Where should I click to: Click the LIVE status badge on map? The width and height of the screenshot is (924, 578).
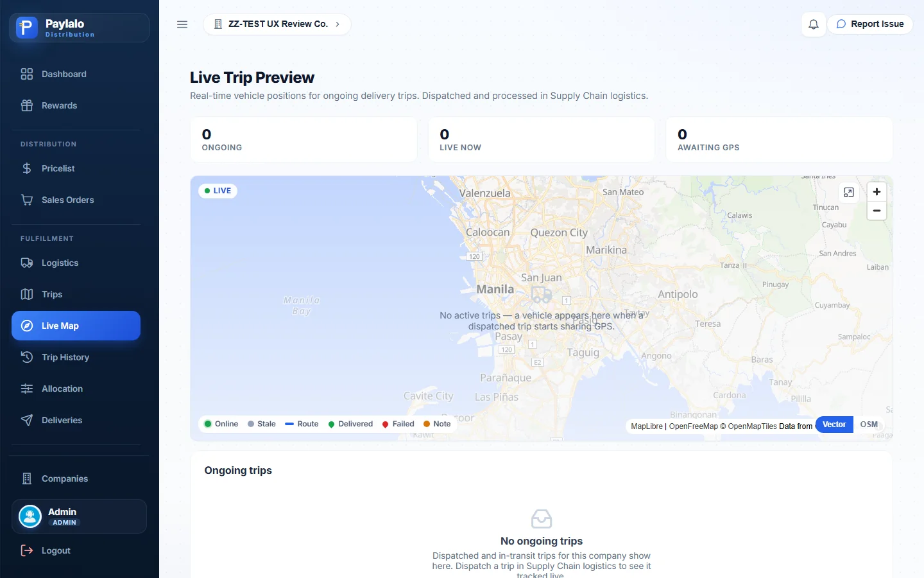(218, 191)
